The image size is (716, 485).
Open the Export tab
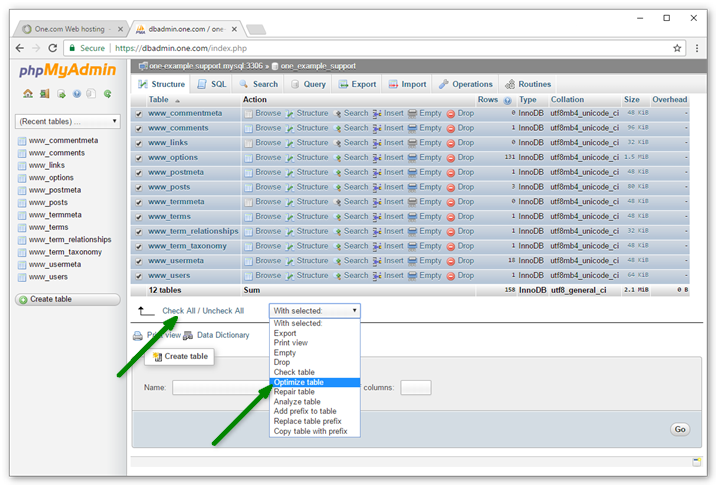pyautogui.click(x=357, y=84)
